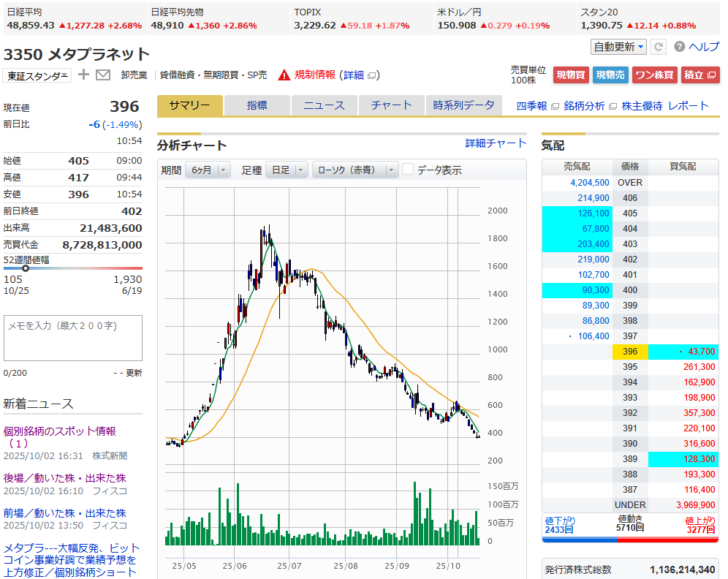Open the ローソク(赤青) chart style dropdown

(355, 170)
